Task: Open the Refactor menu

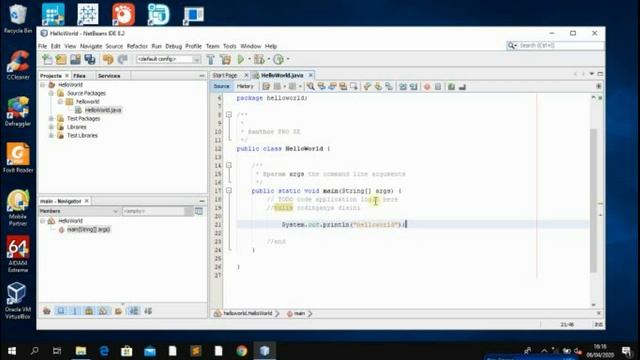Action: pyautogui.click(x=137, y=46)
